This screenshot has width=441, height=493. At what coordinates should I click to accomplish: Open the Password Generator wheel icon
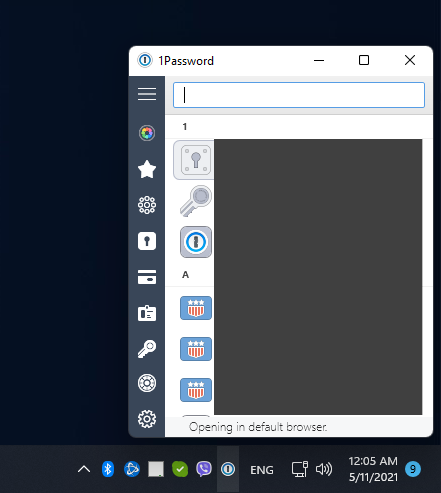pyautogui.click(x=147, y=383)
